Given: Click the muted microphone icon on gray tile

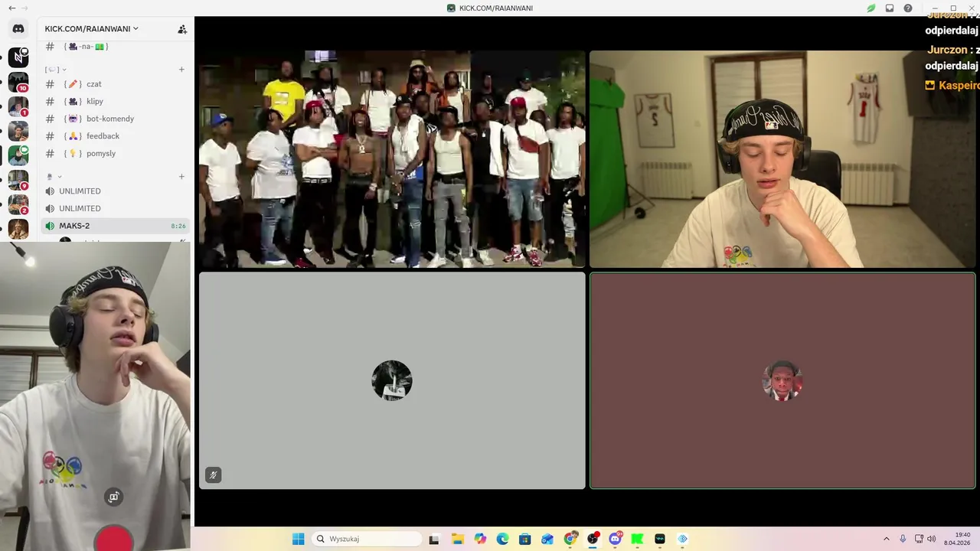Looking at the screenshot, I should (214, 475).
